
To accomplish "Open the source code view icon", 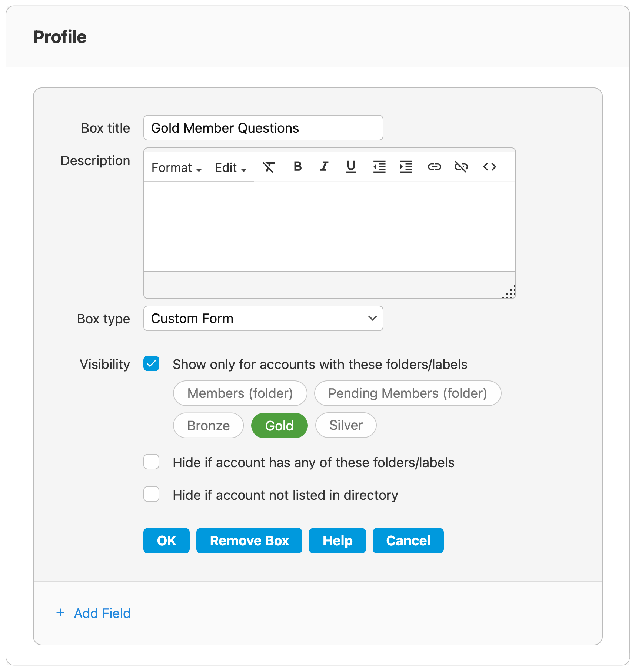I will [489, 167].
